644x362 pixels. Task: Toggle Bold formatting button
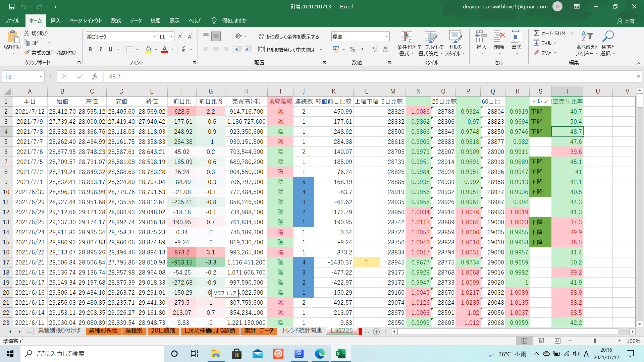(x=90, y=50)
